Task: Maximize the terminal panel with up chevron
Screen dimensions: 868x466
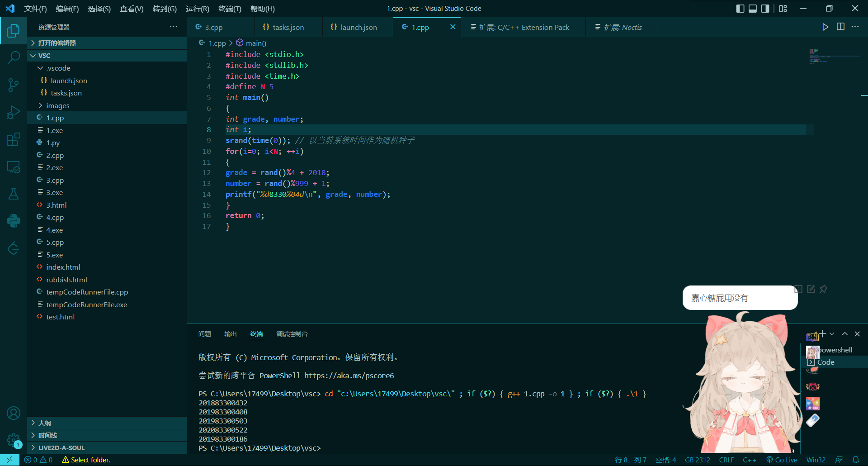Action: [x=844, y=334]
